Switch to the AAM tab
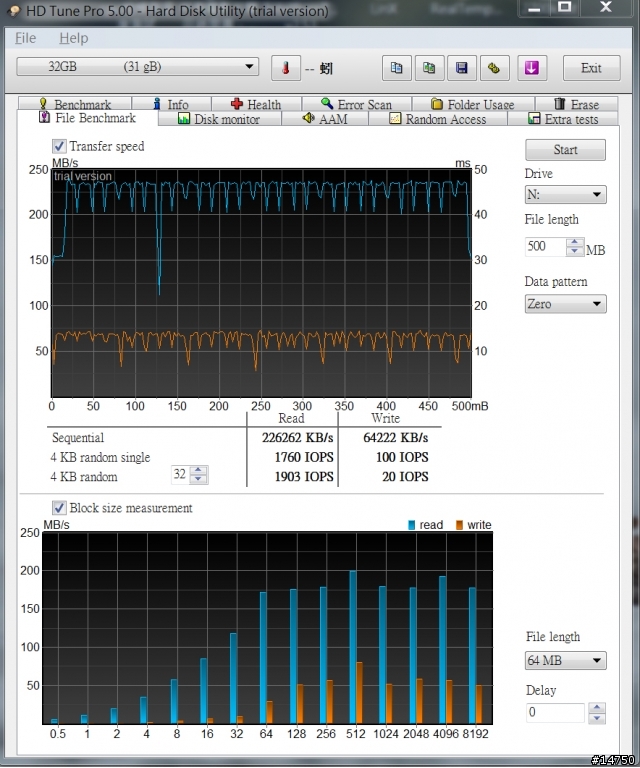640x768 pixels. pyautogui.click(x=325, y=119)
